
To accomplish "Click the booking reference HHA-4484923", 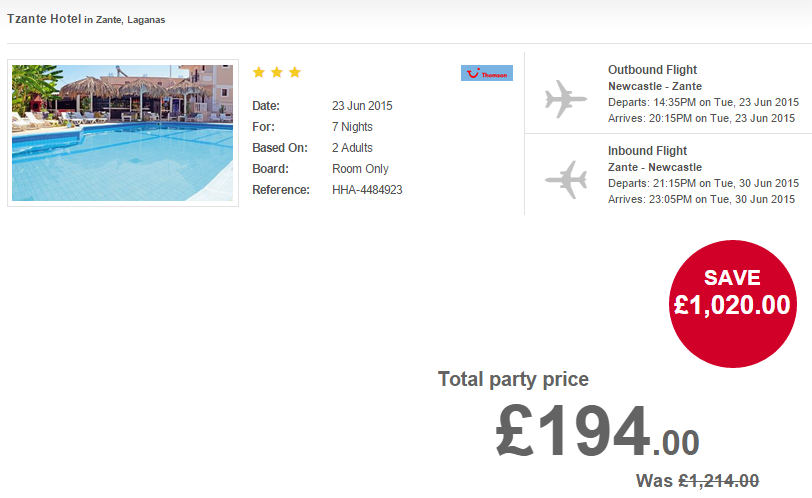I will coord(367,190).
